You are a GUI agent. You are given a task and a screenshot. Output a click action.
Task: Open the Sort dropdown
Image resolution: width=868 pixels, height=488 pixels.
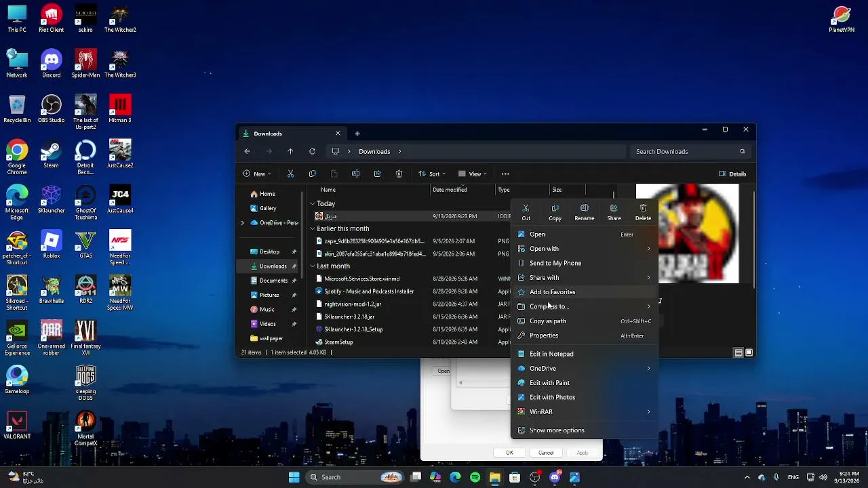pyautogui.click(x=432, y=174)
